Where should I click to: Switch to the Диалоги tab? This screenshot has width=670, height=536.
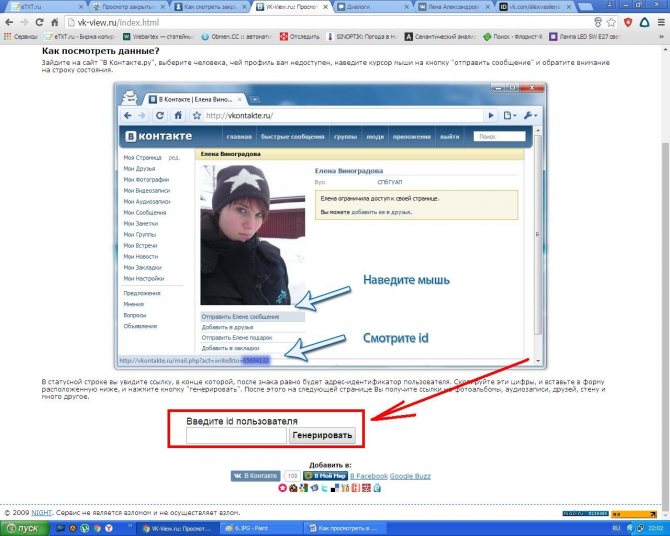[x=373, y=6]
